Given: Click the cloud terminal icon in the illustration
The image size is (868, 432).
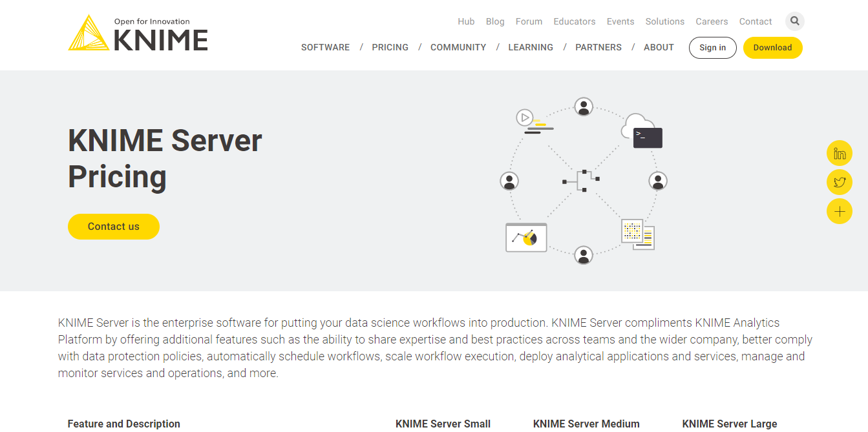Looking at the screenshot, I should (642, 131).
